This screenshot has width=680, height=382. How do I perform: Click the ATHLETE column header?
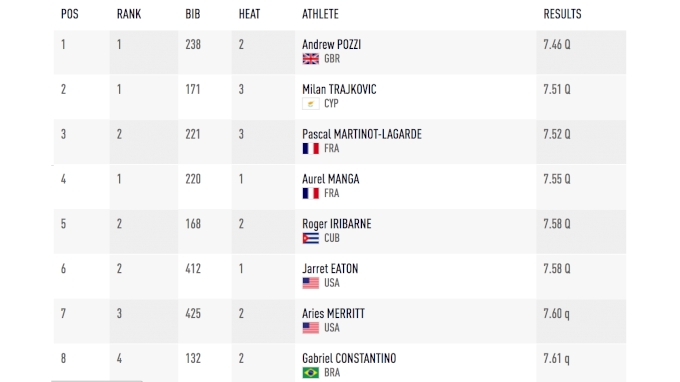point(320,14)
